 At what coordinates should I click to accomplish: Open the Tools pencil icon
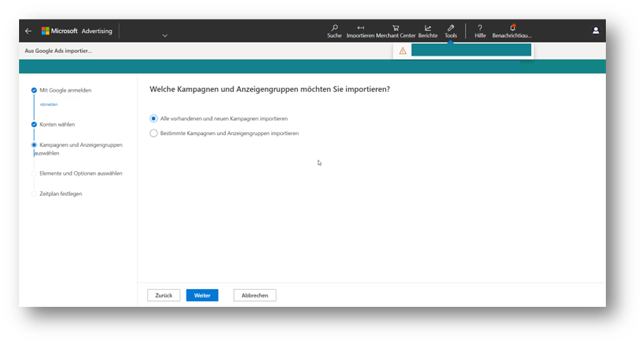point(450,29)
